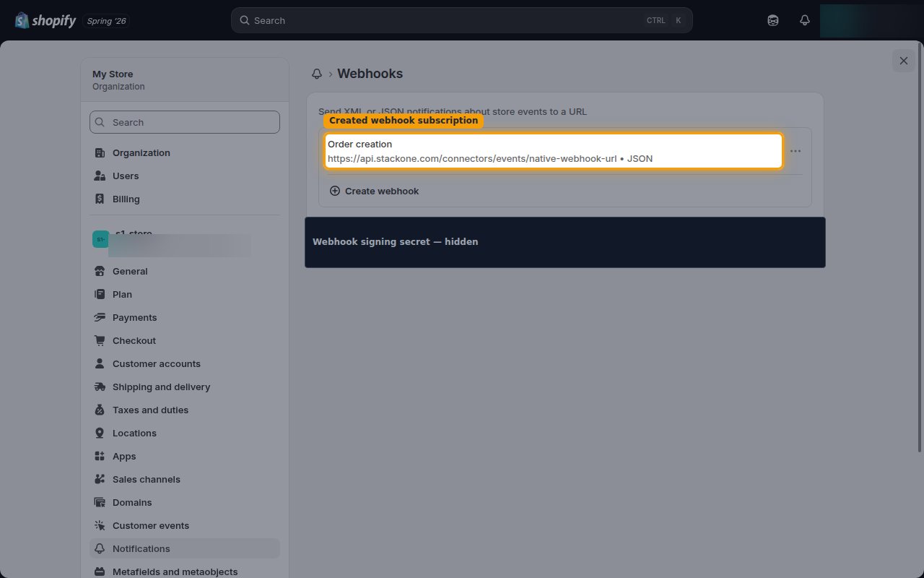Click the bell breadcrumb icon beside Webhooks

coord(316,74)
